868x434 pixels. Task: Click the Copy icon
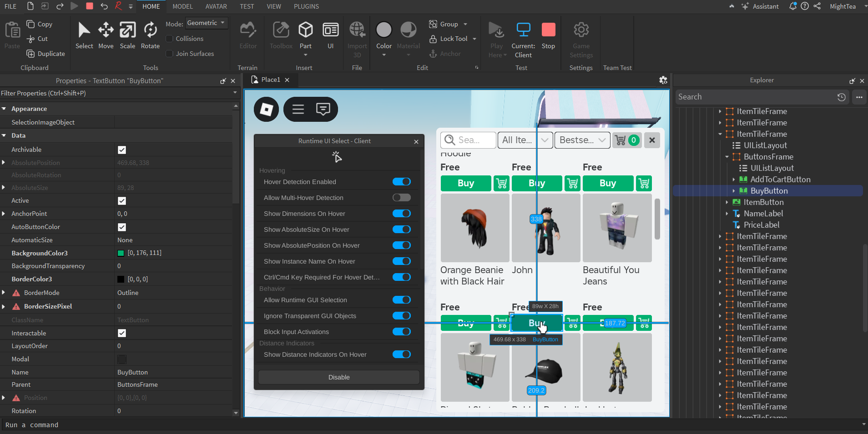[x=30, y=24]
